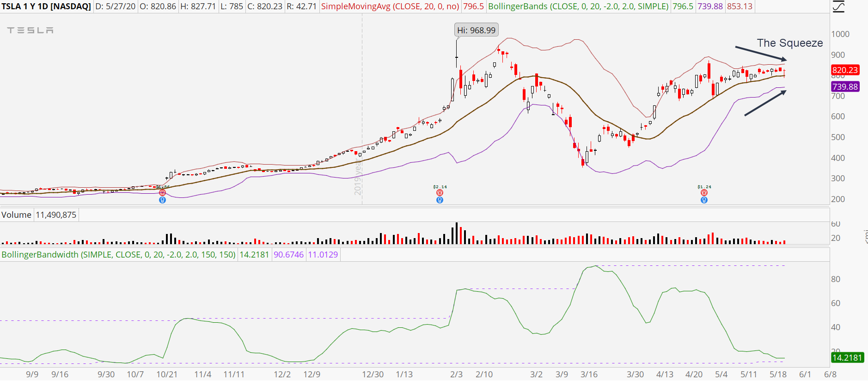Click the $1.24 earnings per share label
Image resolution: width=868 pixels, height=381 pixels.
[x=704, y=187]
